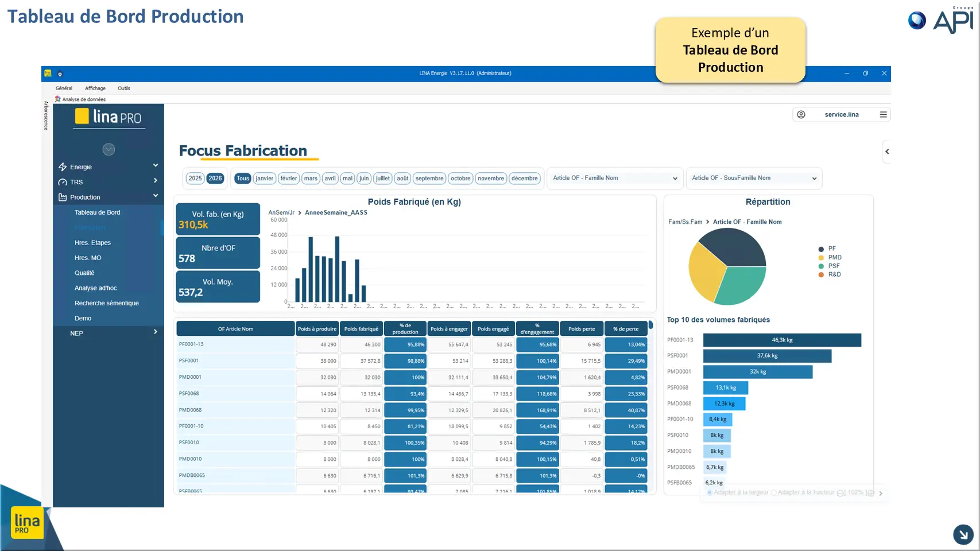The width and height of the screenshot is (980, 551).
Task: Select the Adapter à la hauteur radio button
Action: [x=774, y=492]
